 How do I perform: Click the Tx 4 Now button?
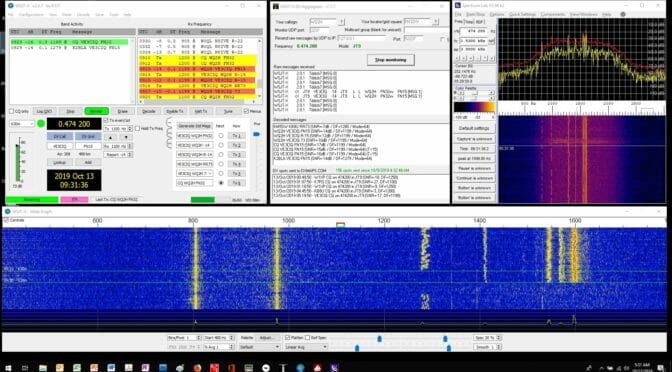(x=237, y=164)
